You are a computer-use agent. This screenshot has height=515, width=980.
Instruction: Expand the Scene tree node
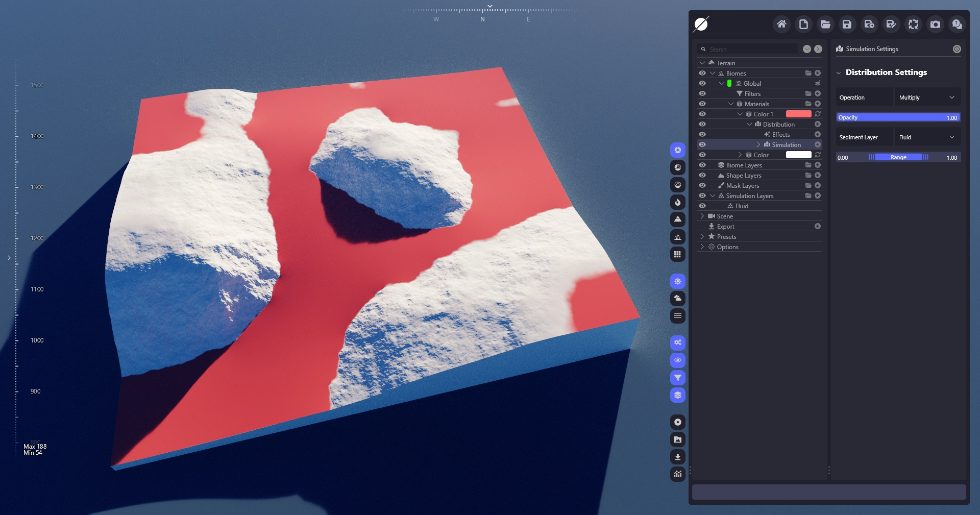click(702, 216)
